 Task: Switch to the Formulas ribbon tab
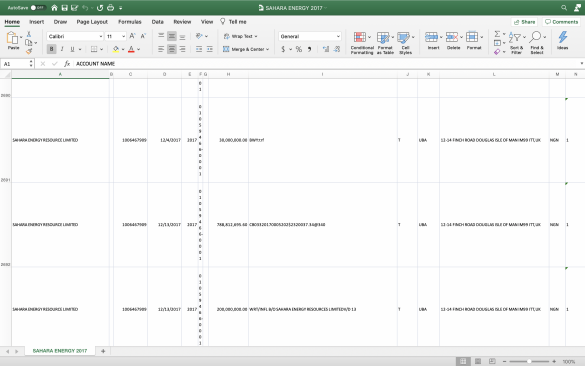tap(129, 22)
